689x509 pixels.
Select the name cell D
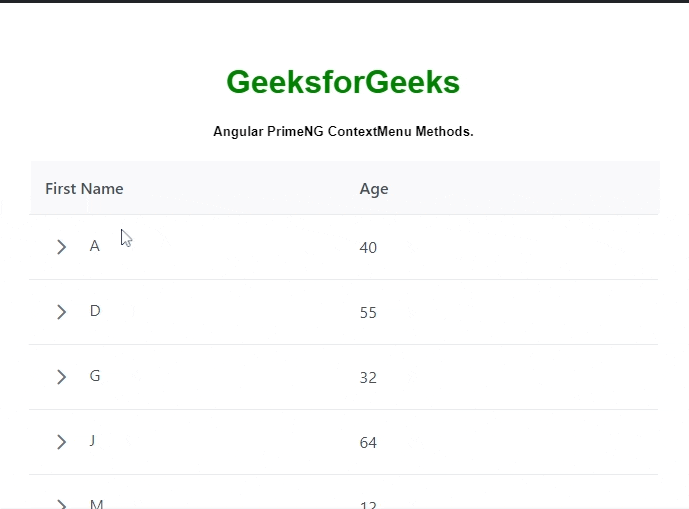tap(95, 311)
